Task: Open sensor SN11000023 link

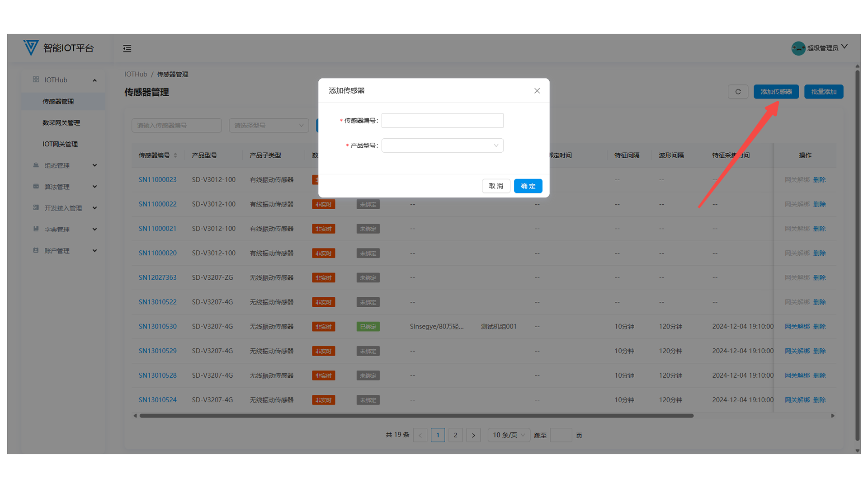Action: tap(157, 180)
